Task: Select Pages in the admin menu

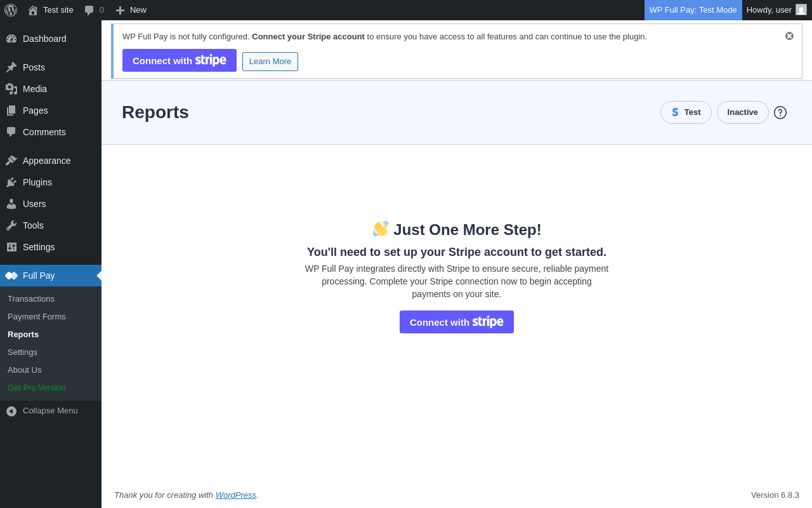Action: click(51, 110)
